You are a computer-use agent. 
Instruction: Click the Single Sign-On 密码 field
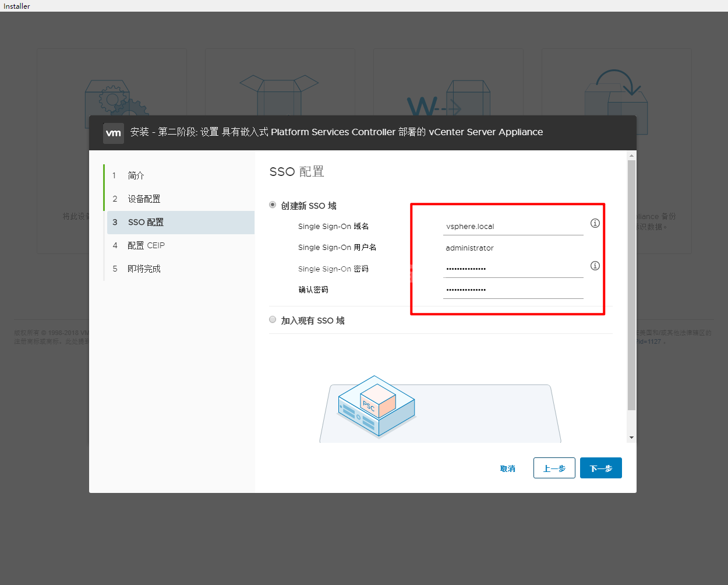click(x=513, y=269)
